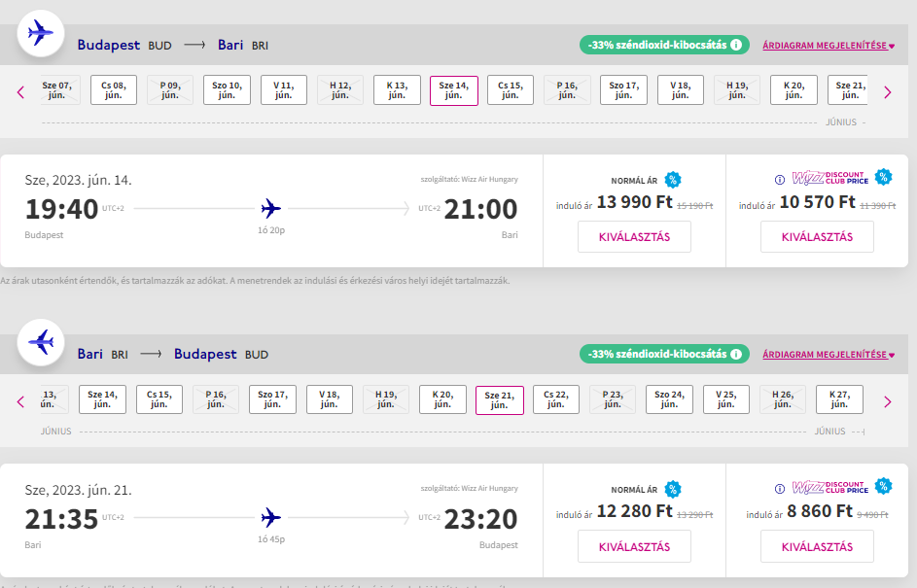Expand outbound Árdiagram megjelenítése price chart
The image size is (917, 588).
tap(829, 46)
